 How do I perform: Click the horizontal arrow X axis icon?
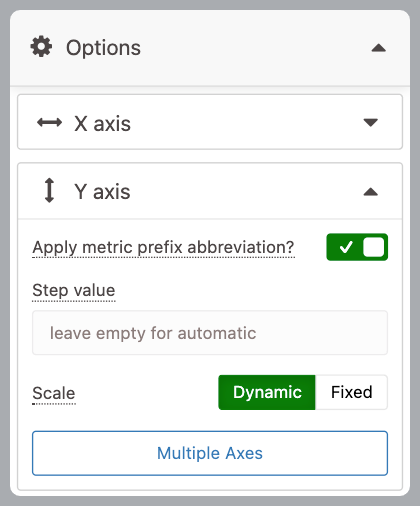pyautogui.click(x=49, y=123)
